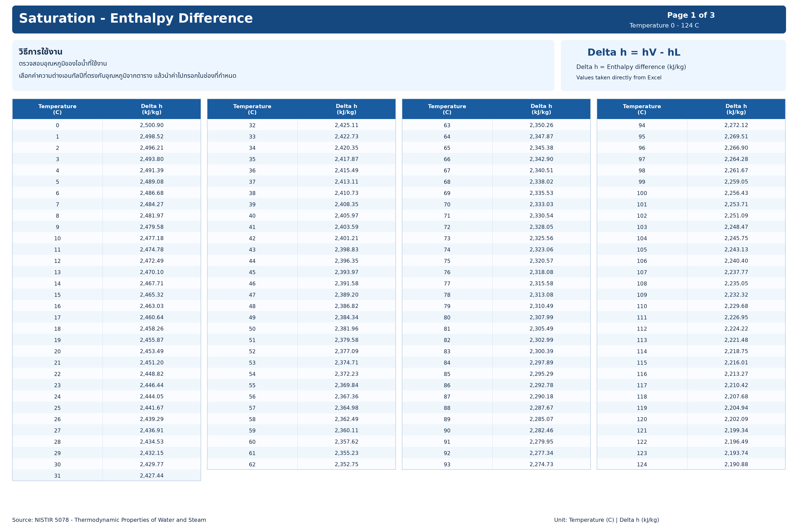Click the value 2,393.97
The width and height of the screenshot is (798, 532).
click(x=346, y=272)
